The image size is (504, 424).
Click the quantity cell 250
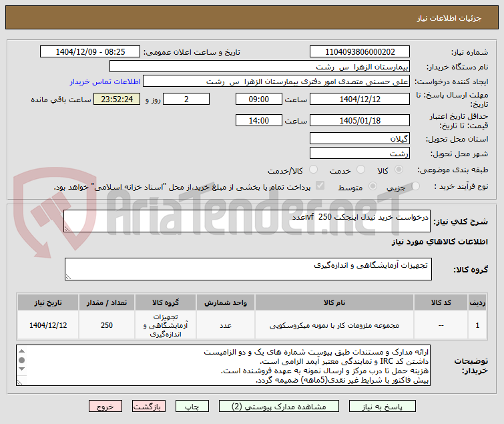coord(107,325)
